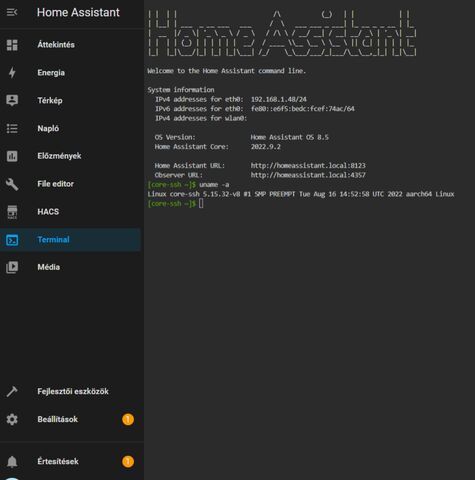Click the 192.168.1.48/24 IPv4 address

pos(279,99)
